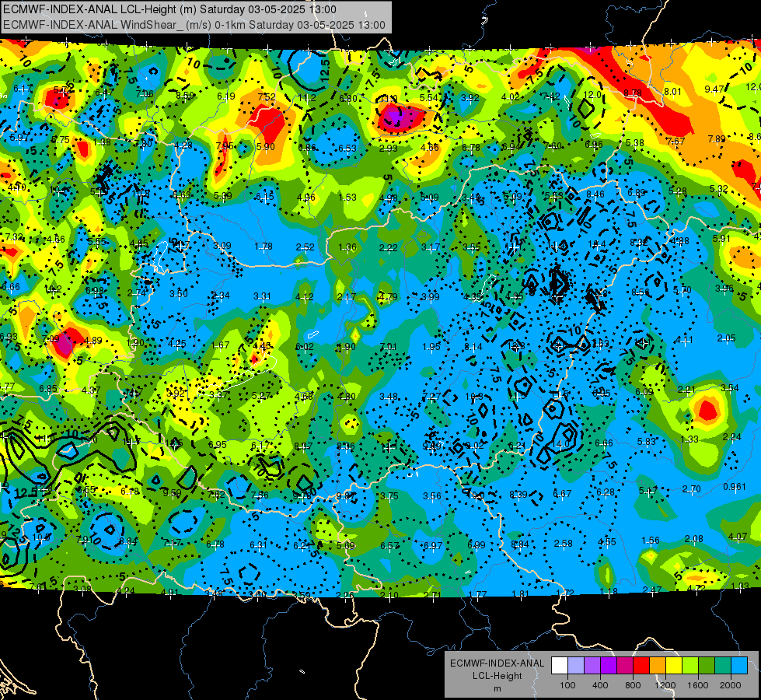Viewport: 761px width, 700px height.
Task: Click the legend label '2000'
Action: pos(731,685)
